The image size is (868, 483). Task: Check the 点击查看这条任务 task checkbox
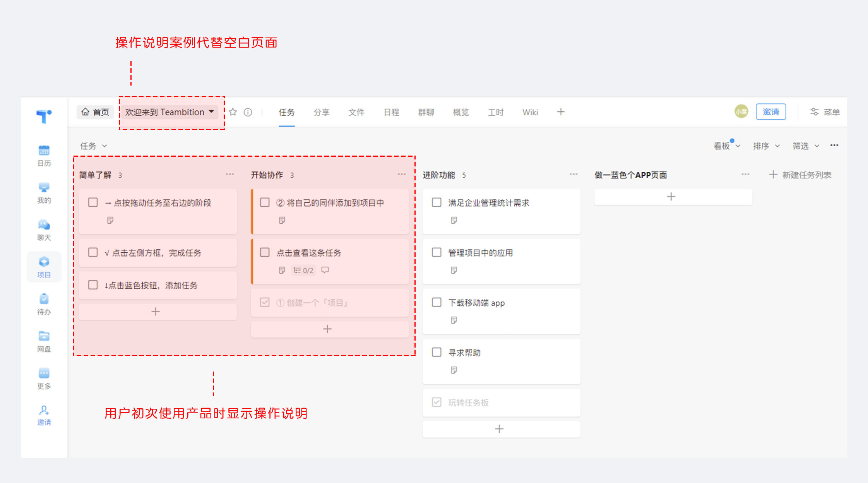pos(265,252)
